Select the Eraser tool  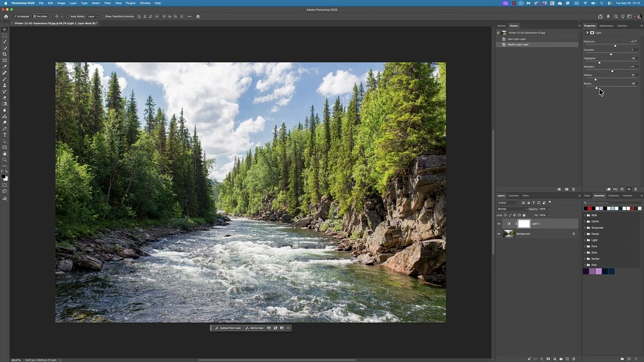tap(5, 98)
